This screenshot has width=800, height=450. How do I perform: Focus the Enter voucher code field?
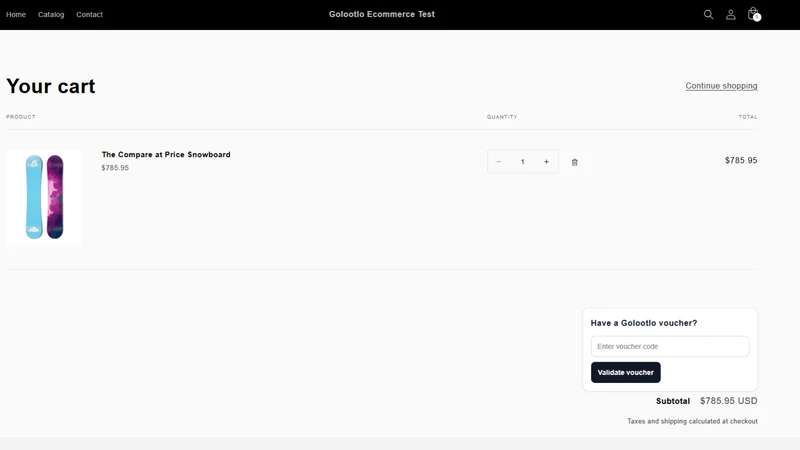pos(670,346)
